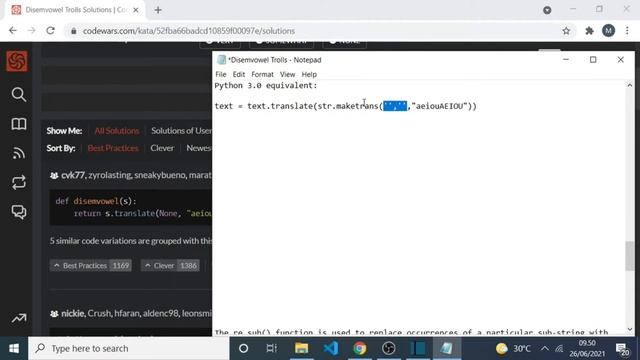Click the address bar URL
The height and width of the screenshot is (360, 640).
point(189,31)
